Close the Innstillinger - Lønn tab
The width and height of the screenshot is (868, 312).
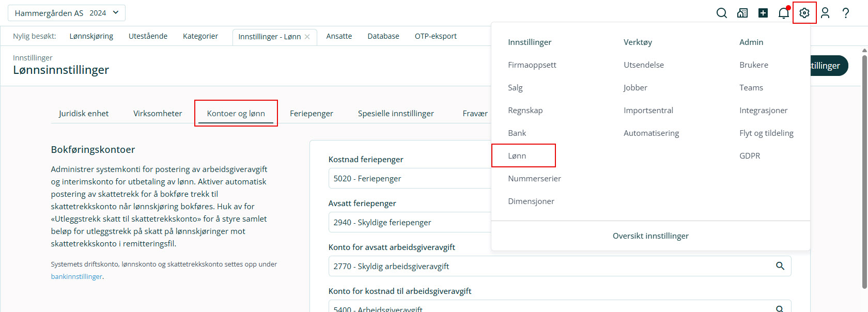pyautogui.click(x=307, y=37)
